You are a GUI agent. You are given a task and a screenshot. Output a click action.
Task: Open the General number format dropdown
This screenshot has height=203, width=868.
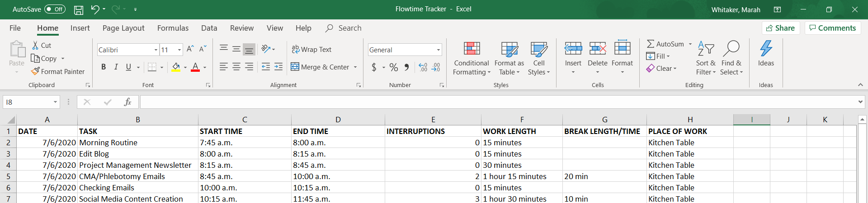tap(438, 50)
